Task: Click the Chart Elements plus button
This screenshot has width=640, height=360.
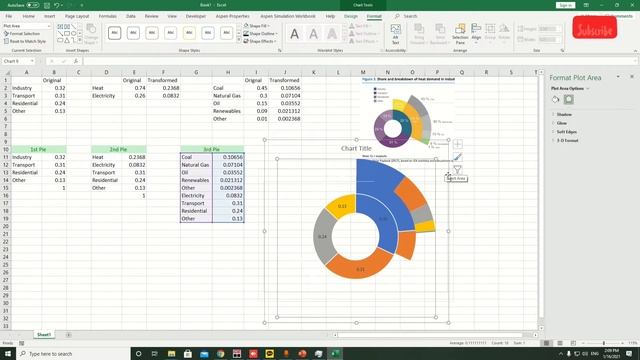Action: click(x=458, y=144)
